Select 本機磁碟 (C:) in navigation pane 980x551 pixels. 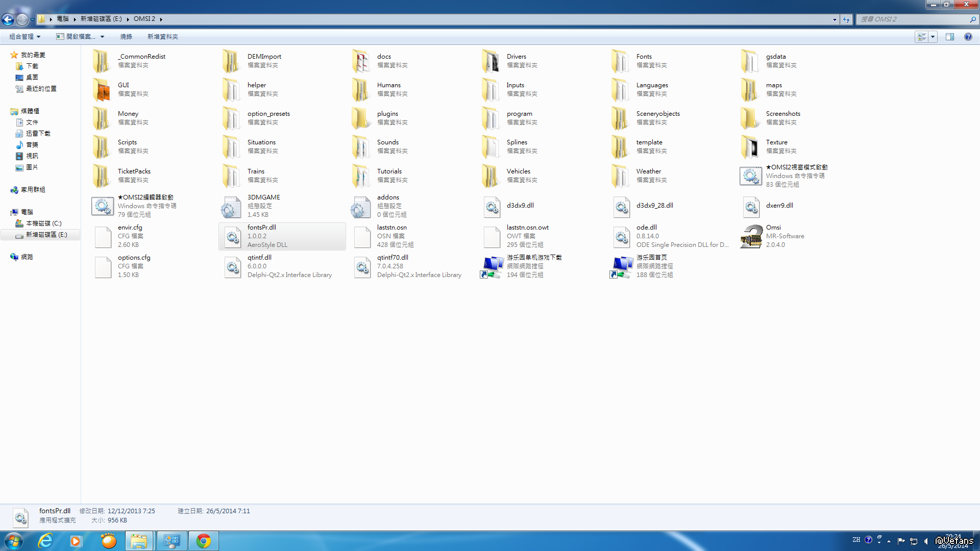click(x=43, y=223)
